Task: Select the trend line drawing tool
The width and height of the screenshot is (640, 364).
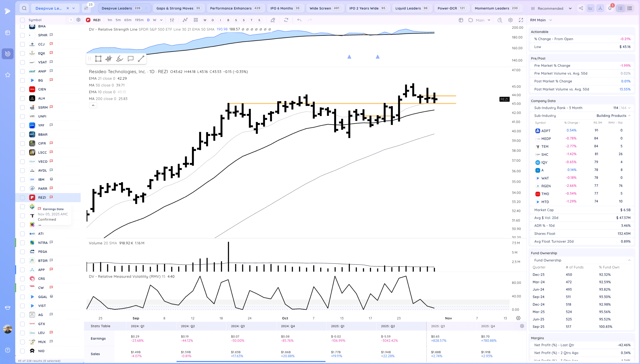Action: 141,59
